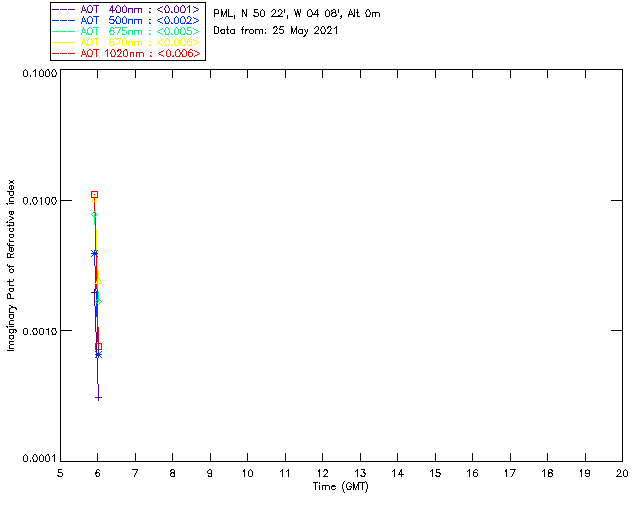Click the PML station location text
The height and width of the screenshot is (512, 640).
click(297, 14)
